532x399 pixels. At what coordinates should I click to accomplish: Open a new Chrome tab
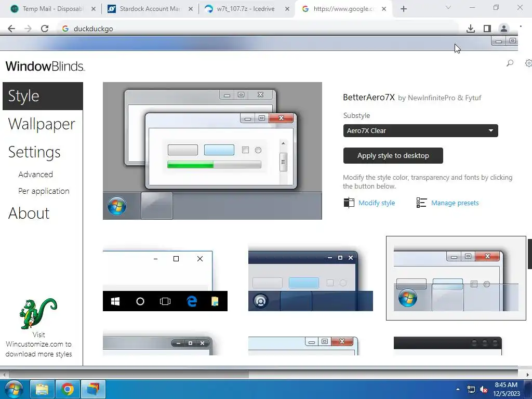403,9
